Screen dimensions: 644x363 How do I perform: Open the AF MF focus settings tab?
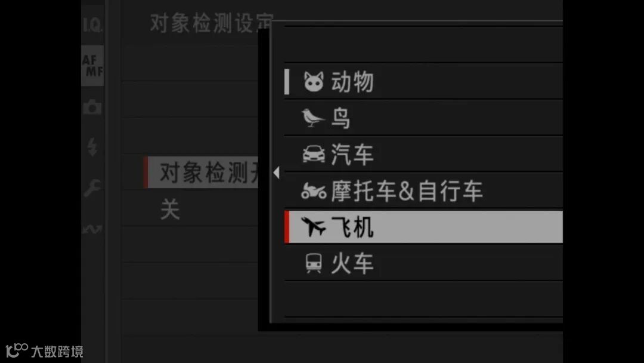coord(92,66)
